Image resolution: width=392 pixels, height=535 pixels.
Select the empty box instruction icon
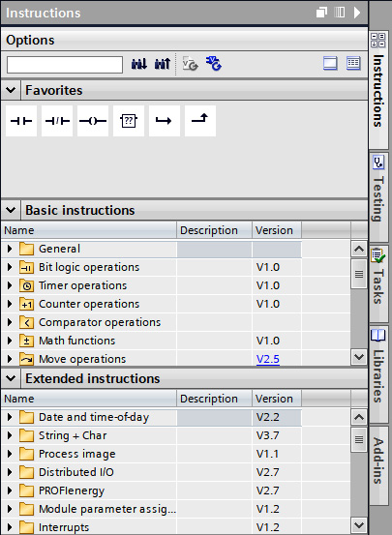129,121
